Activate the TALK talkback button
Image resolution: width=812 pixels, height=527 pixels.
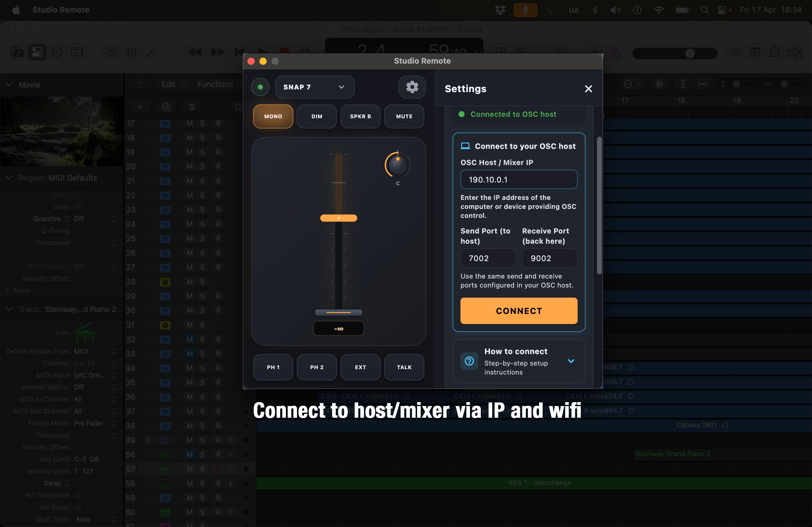[404, 367]
